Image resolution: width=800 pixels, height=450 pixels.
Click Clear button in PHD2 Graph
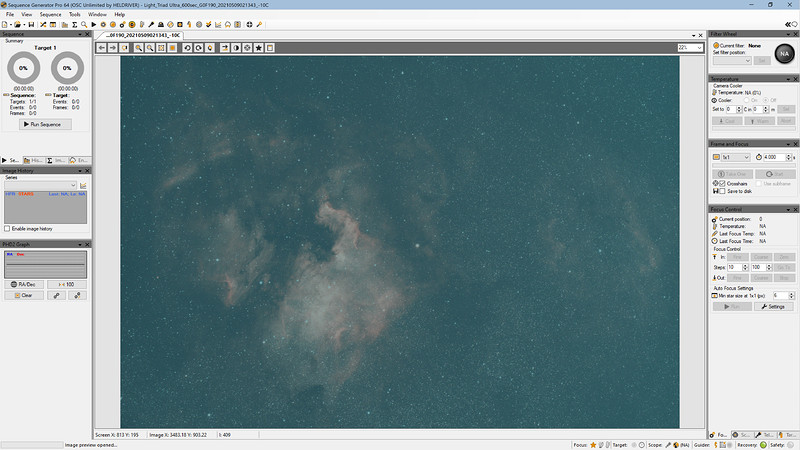point(24,295)
